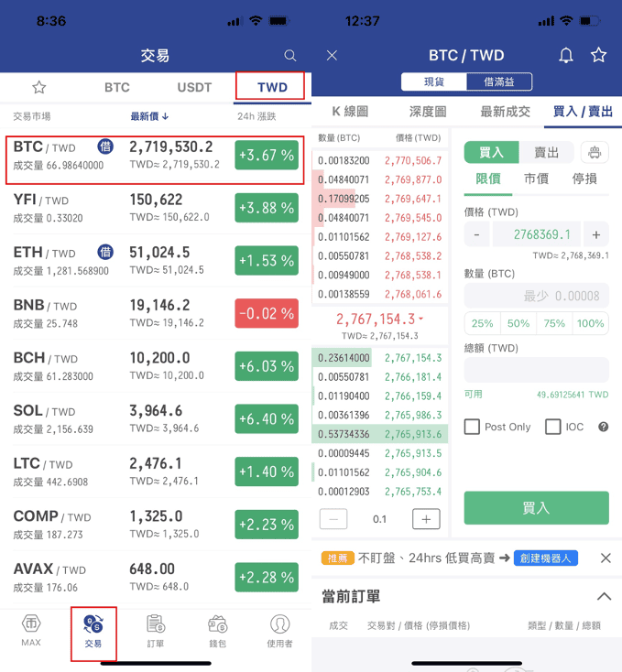Screen dimensions: 622x672
Task: Open the 使用者 user profile icon
Action: (x=280, y=632)
